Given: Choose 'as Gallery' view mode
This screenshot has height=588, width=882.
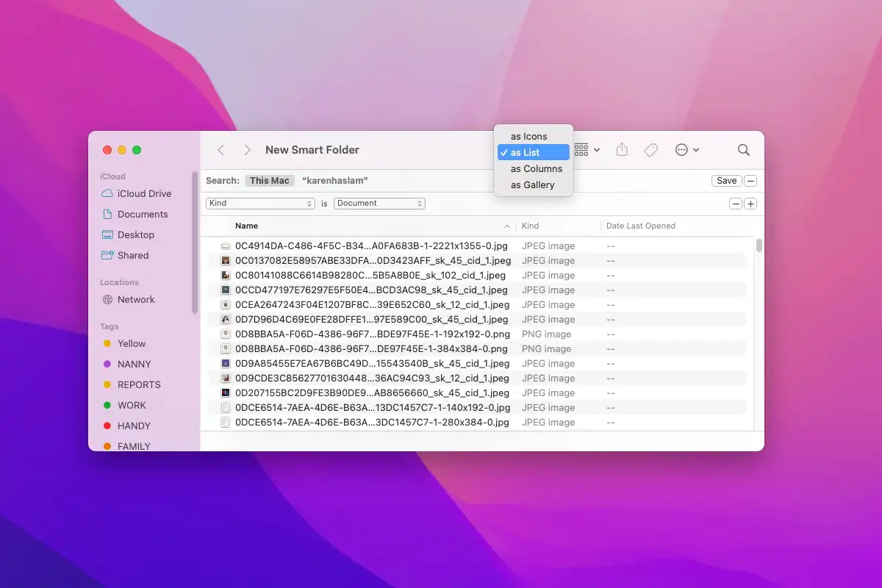Looking at the screenshot, I should click(531, 184).
